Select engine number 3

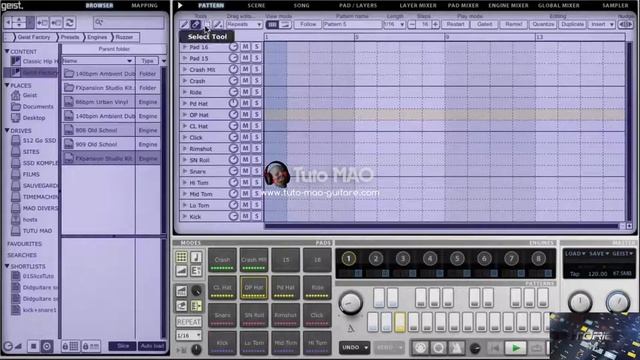click(x=402, y=258)
